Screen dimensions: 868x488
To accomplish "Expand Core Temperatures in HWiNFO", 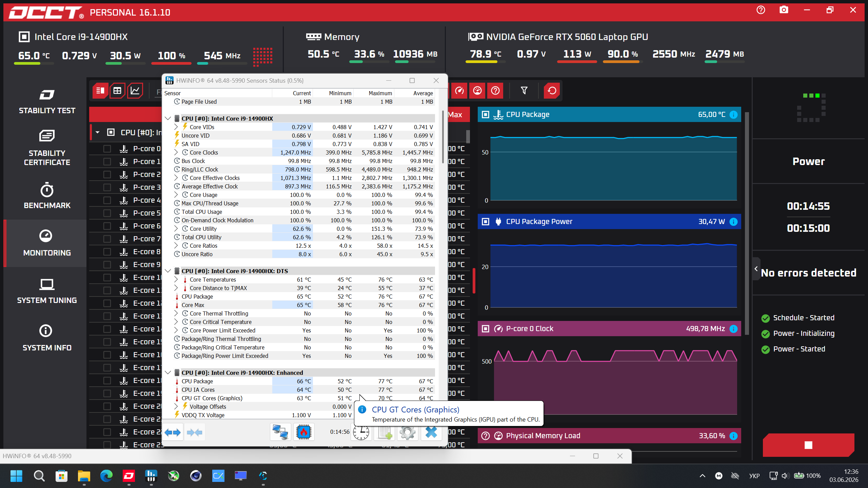I will [176, 280].
